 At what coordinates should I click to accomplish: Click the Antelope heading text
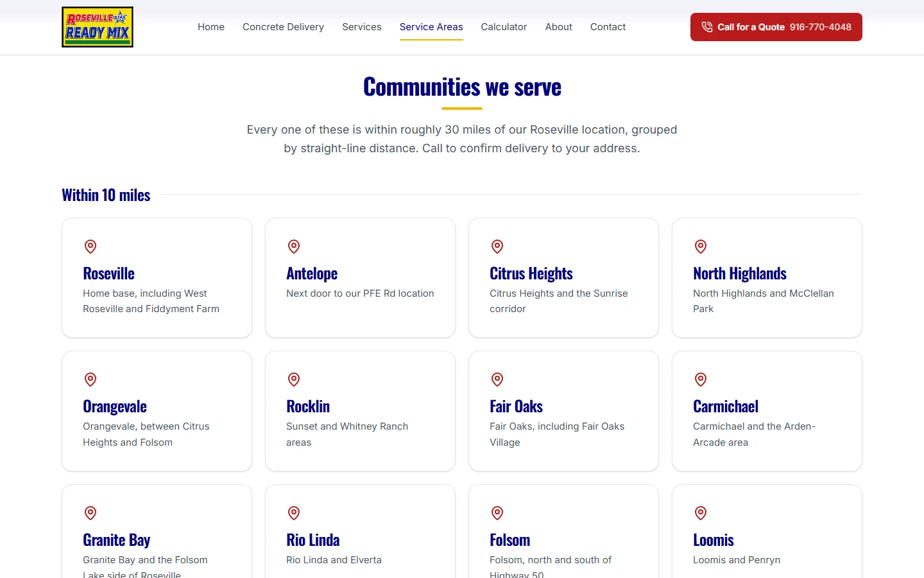tap(312, 274)
